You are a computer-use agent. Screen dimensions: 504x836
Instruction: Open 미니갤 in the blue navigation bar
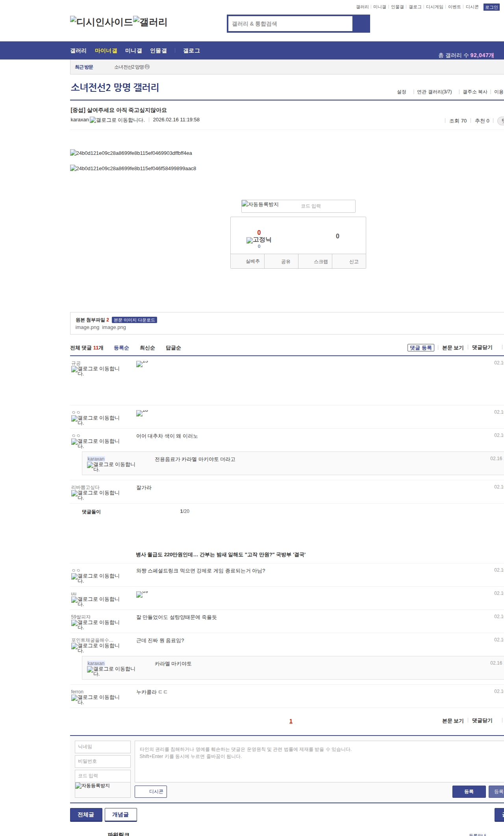click(x=133, y=51)
